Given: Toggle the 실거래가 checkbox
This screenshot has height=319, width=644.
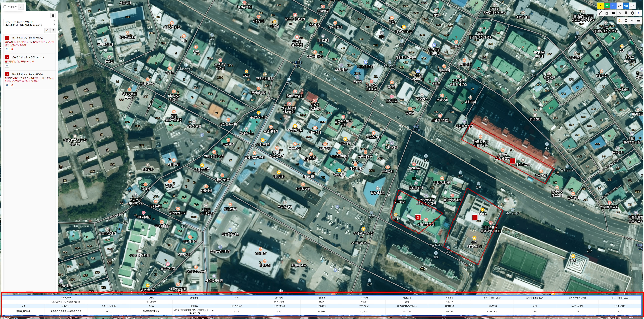Looking at the screenshot, I should pos(5,7).
